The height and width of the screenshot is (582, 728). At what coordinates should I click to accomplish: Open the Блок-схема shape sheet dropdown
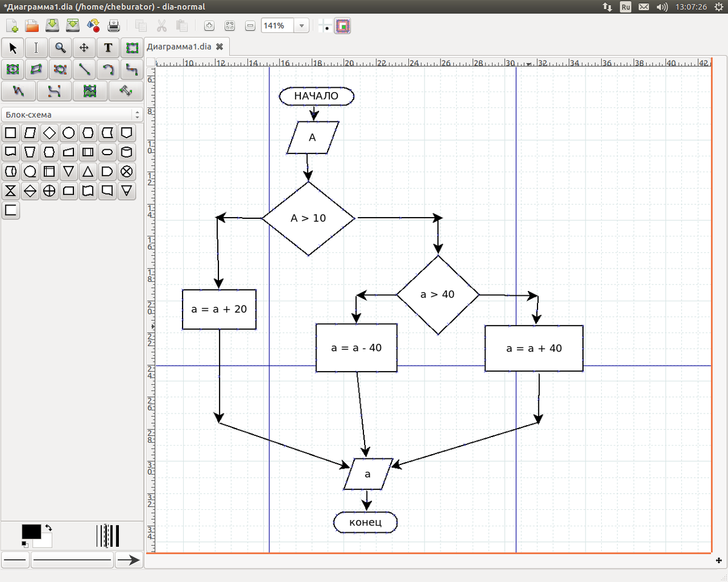click(137, 115)
